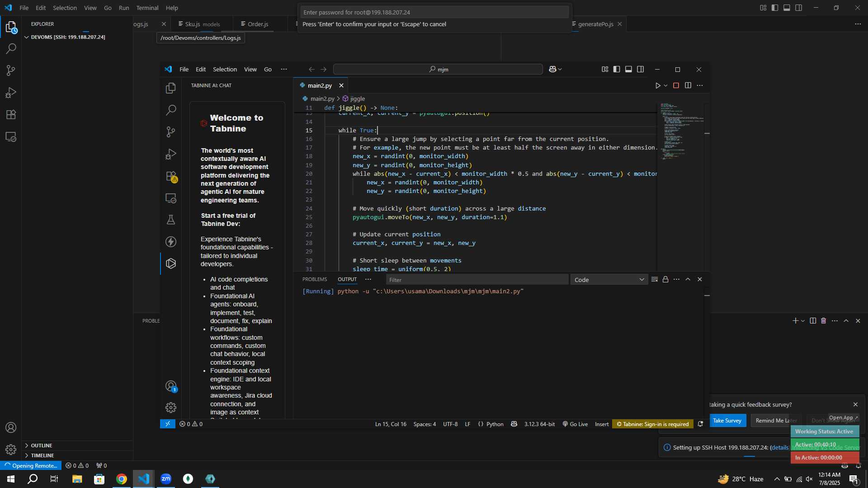This screenshot has height=488, width=868.
Task: Select the main2.py editor tab
Action: click(320, 85)
